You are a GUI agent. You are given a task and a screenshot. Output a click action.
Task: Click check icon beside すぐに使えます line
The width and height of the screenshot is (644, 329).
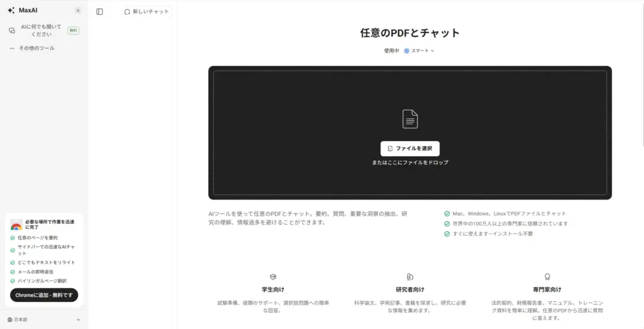pyautogui.click(x=447, y=234)
